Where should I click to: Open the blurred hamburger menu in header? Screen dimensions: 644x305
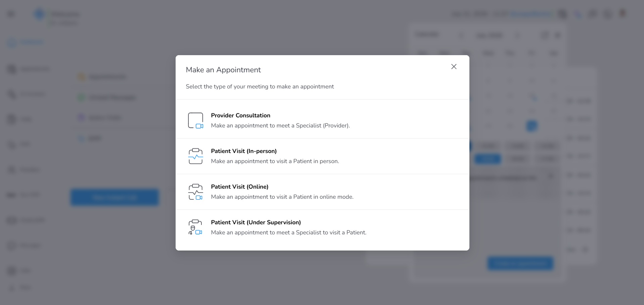pyautogui.click(x=11, y=14)
